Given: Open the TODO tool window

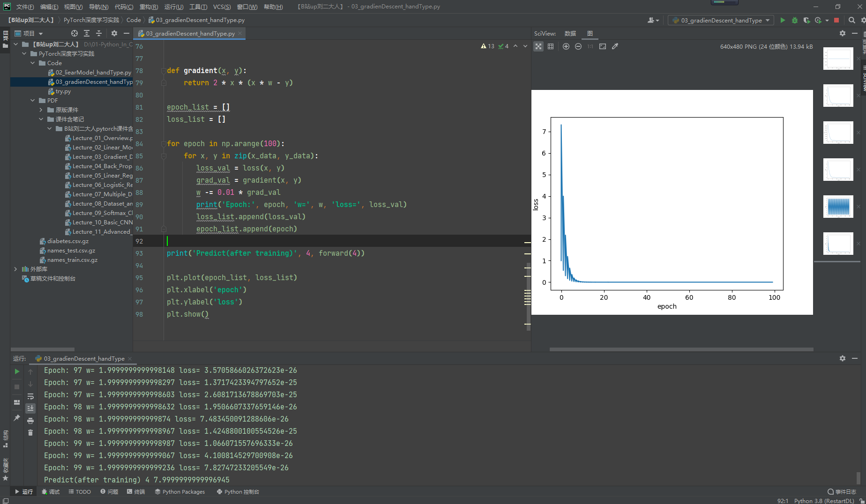Looking at the screenshot, I should 80,492.
